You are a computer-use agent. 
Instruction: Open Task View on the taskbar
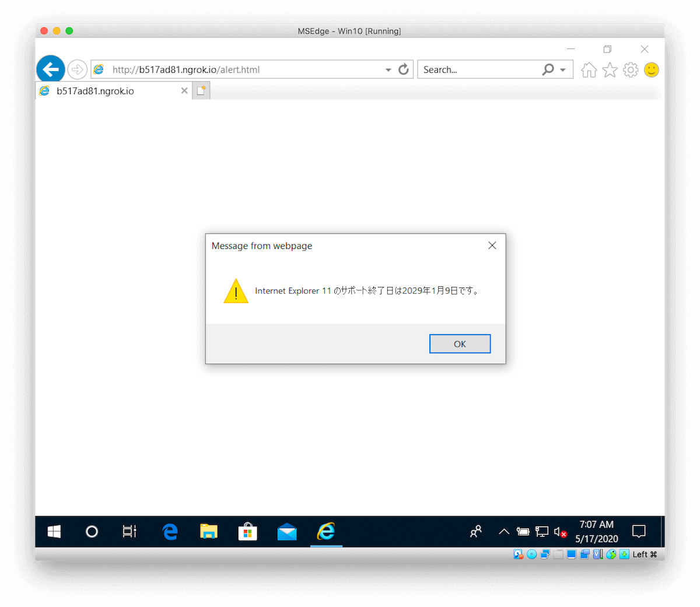click(x=129, y=531)
